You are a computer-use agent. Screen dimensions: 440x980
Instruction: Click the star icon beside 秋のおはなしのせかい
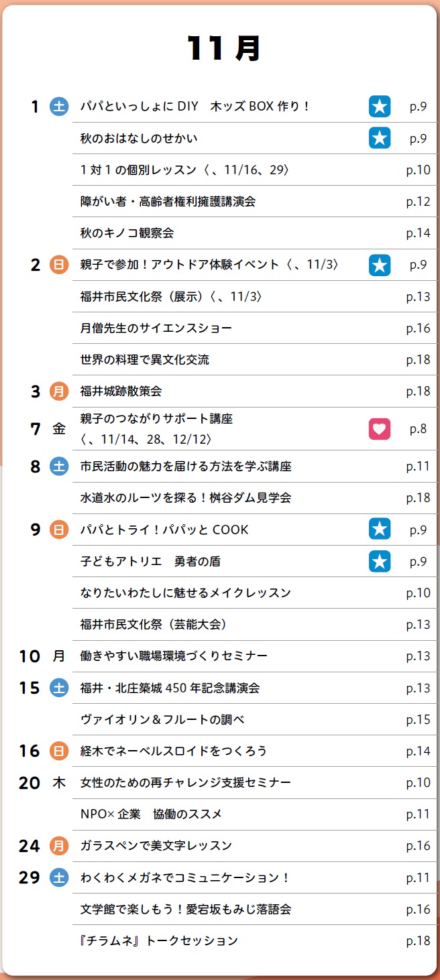380,138
